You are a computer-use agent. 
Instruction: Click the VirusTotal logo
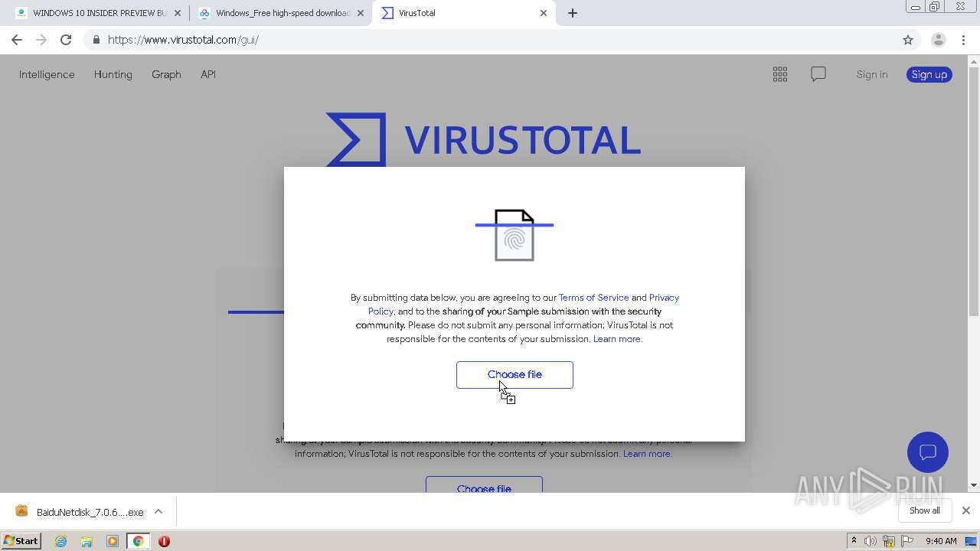[x=483, y=139]
